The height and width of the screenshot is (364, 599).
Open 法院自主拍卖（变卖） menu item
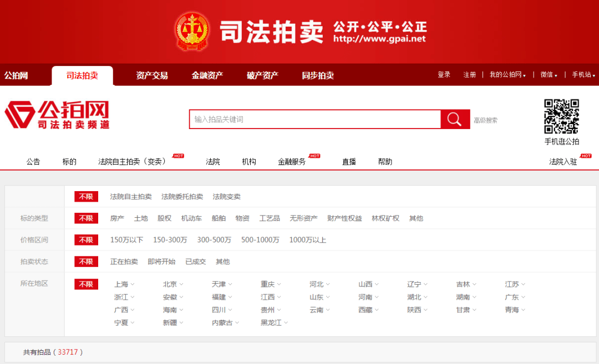pyautogui.click(x=132, y=161)
